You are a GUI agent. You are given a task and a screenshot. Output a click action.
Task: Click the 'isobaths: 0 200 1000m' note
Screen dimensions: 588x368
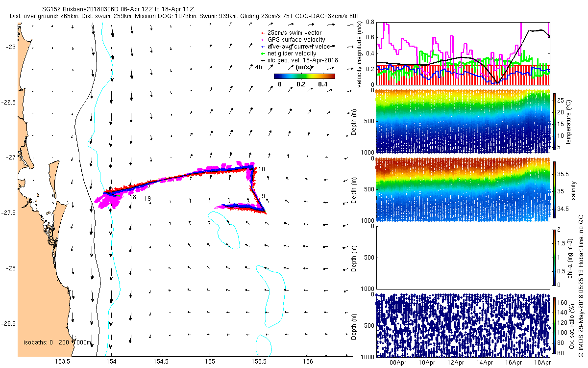58,342
